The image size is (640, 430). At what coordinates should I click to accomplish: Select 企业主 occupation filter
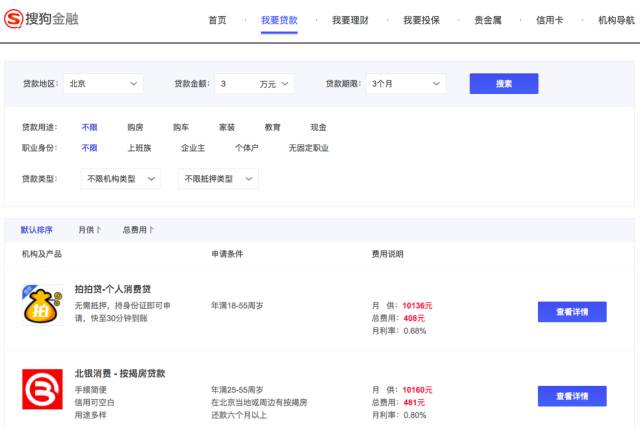click(193, 148)
